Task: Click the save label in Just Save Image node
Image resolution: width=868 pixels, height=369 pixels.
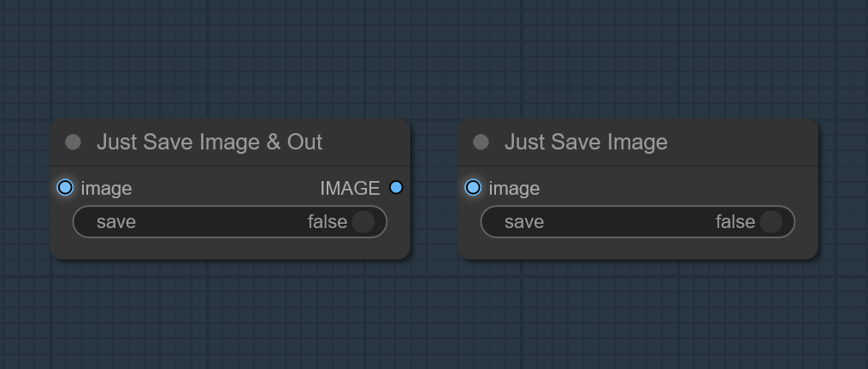Action: pyautogui.click(x=524, y=222)
